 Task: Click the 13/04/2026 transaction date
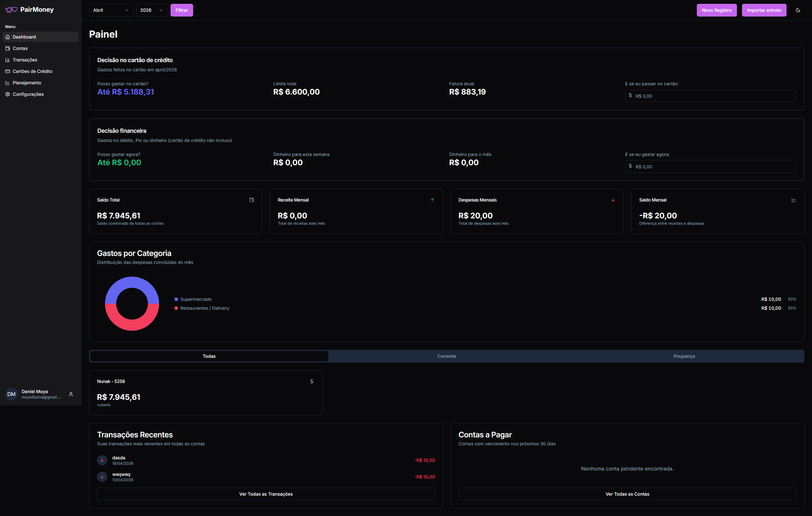click(123, 480)
